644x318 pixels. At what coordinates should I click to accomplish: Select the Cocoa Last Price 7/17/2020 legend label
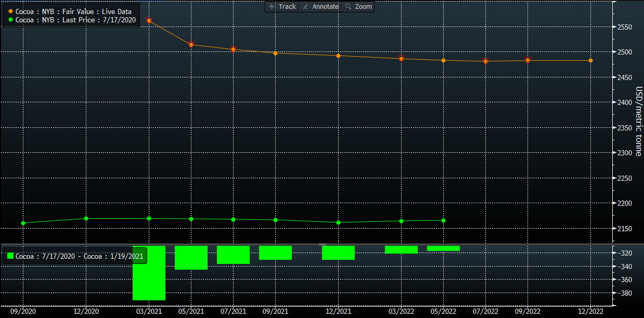tap(75, 20)
